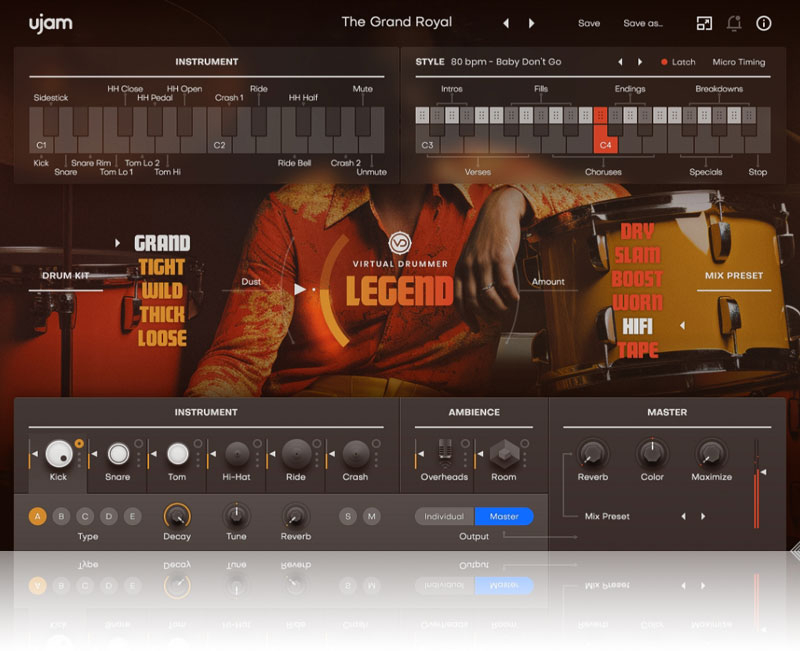Open the info icon in header

pyautogui.click(x=764, y=23)
